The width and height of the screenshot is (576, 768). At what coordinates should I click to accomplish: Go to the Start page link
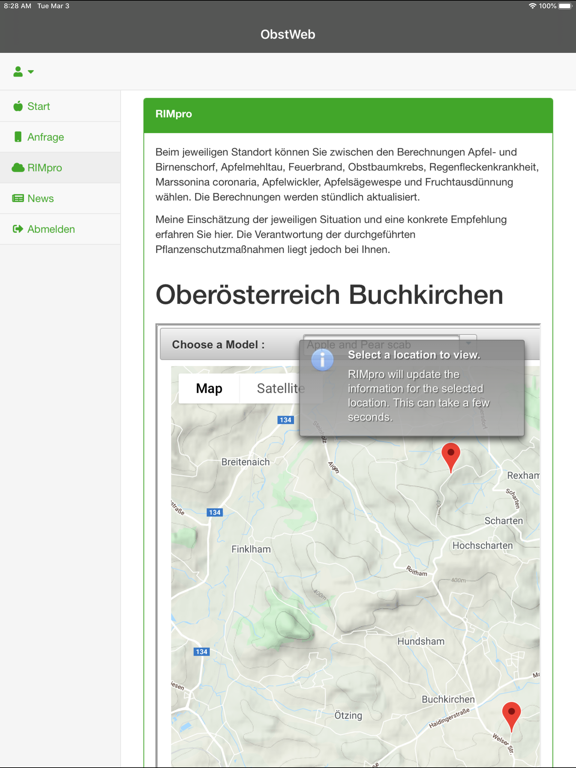click(39, 106)
